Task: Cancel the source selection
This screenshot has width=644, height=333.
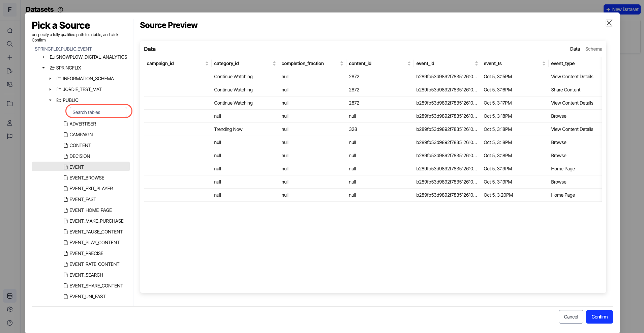Action: point(571,316)
